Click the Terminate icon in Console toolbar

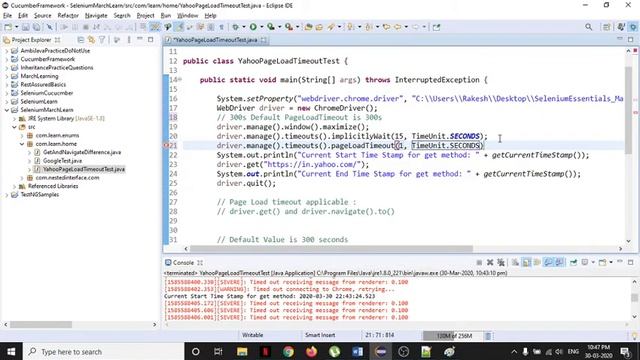(479, 262)
